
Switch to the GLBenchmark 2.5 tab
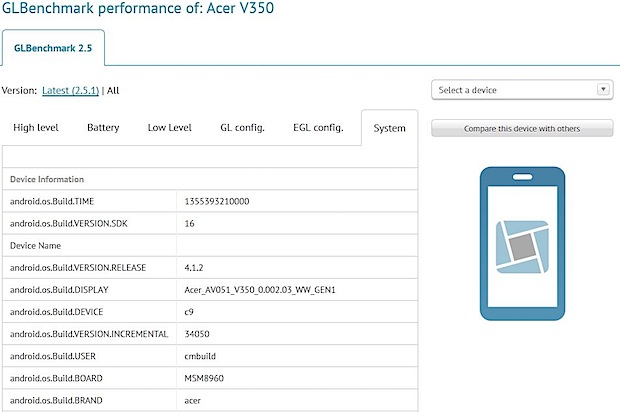click(52, 48)
